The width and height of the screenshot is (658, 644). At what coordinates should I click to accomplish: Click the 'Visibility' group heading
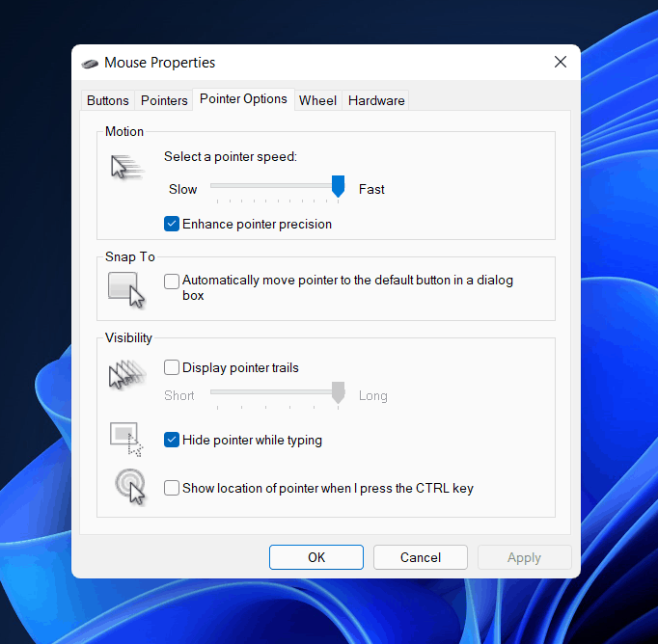click(128, 338)
